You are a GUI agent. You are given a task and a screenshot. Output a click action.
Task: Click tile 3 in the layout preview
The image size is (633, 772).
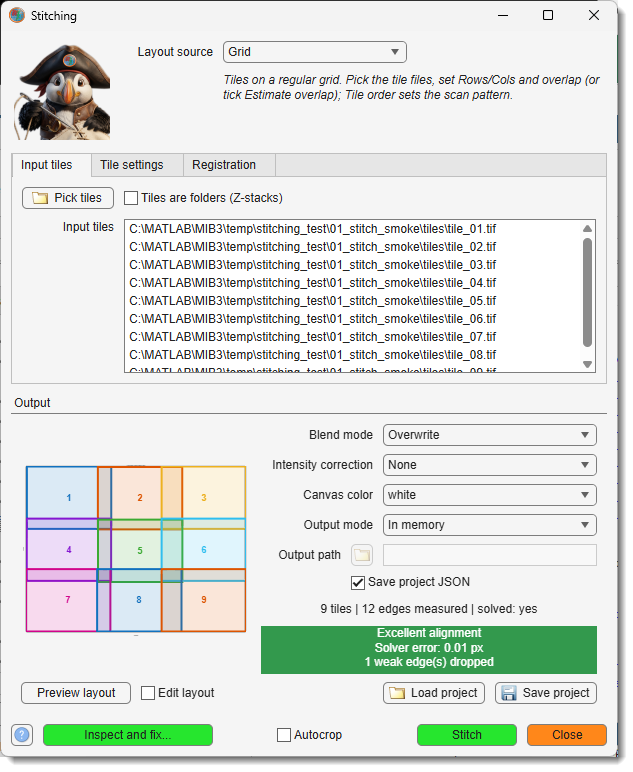pos(205,497)
